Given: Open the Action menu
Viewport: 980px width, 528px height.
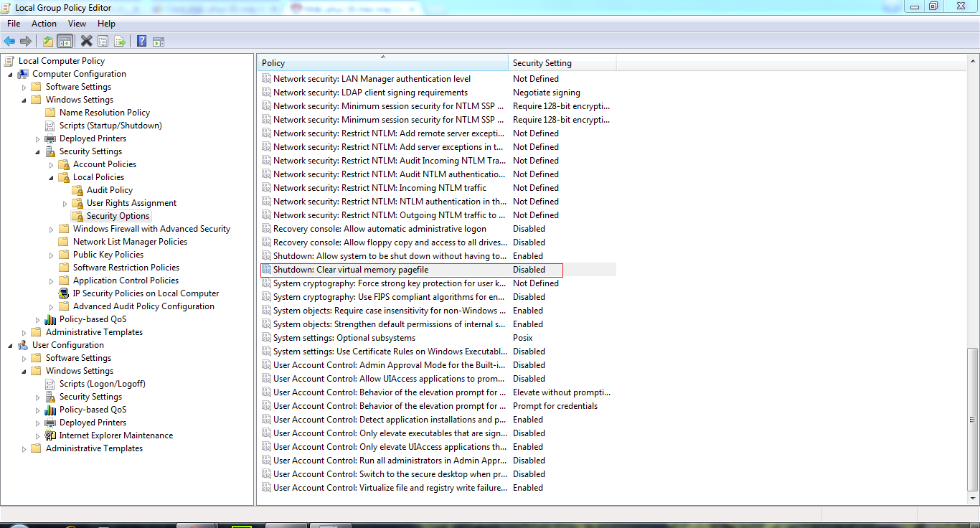Looking at the screenshot, I should [x=44, y=24].
